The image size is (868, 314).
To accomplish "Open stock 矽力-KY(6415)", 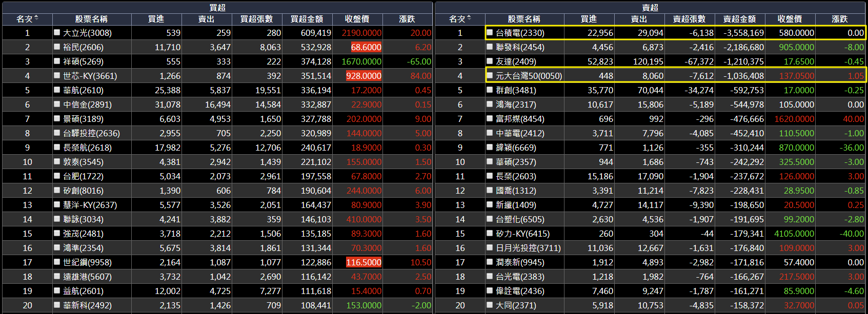I will (522, 234).
